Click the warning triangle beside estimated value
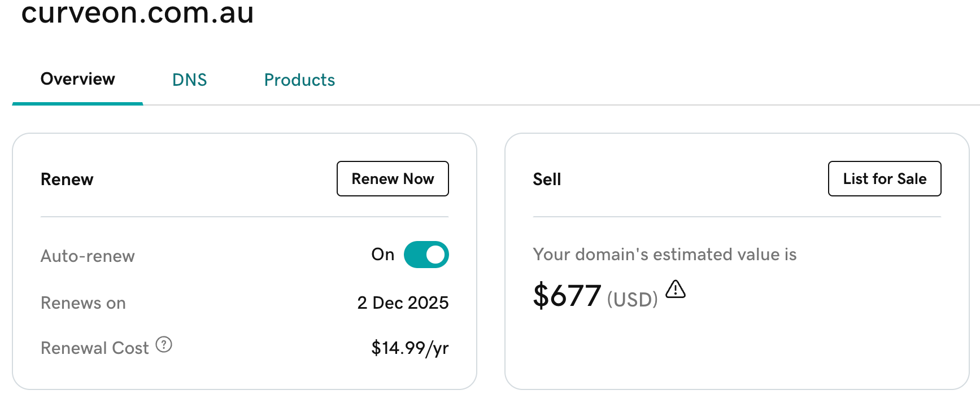 tap(675, 290)
